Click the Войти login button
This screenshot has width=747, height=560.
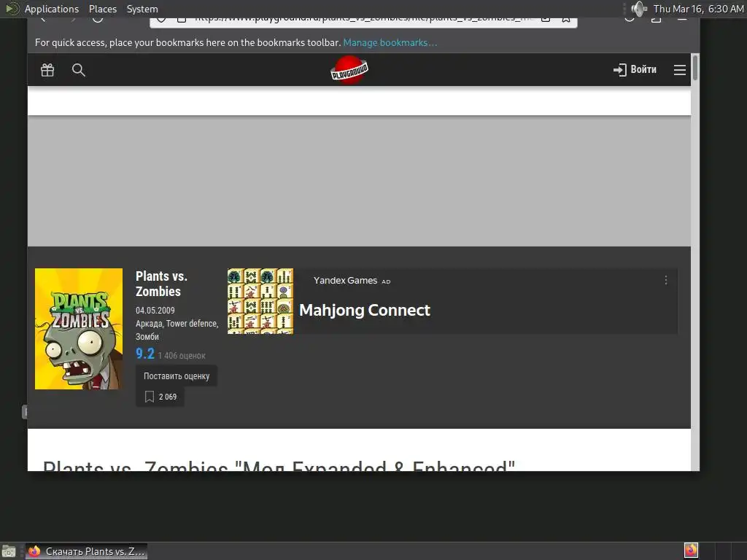click(x=635, y=69)
